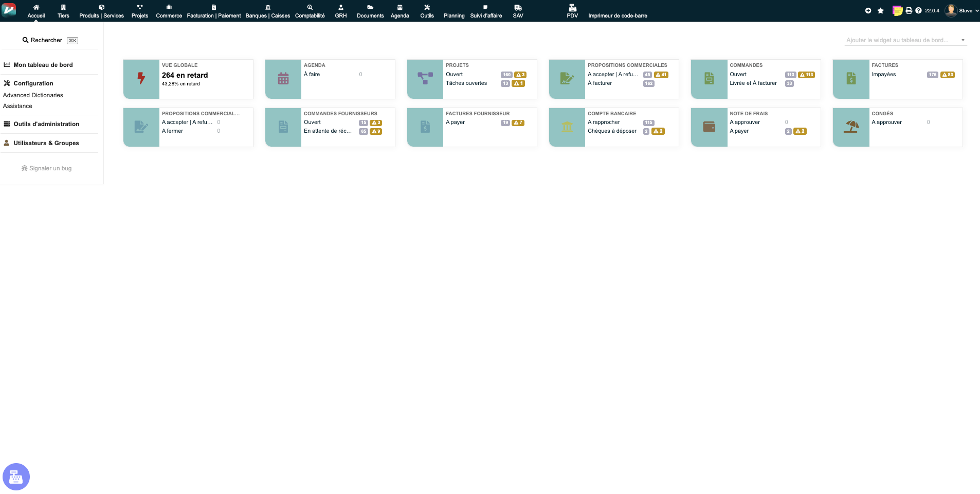980x494 pixels.
Task: Open help via the question mark icon
Action: point(918,11)
